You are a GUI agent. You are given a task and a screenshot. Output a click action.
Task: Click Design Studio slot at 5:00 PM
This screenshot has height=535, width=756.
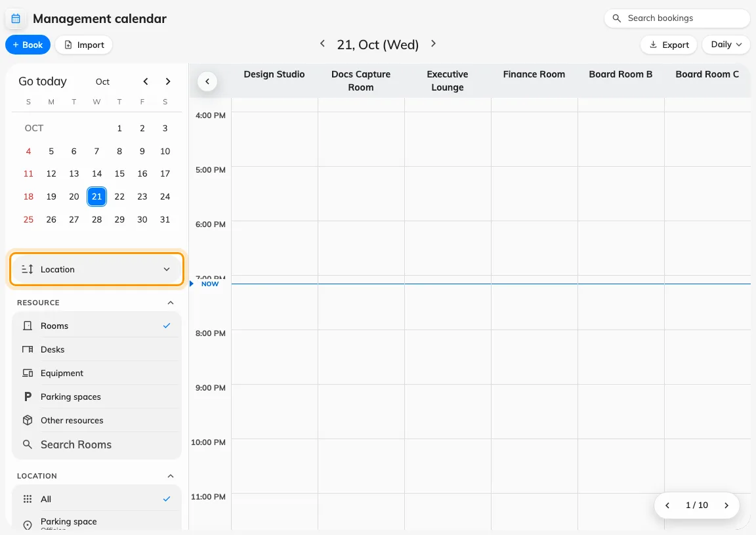pos(274,194)
